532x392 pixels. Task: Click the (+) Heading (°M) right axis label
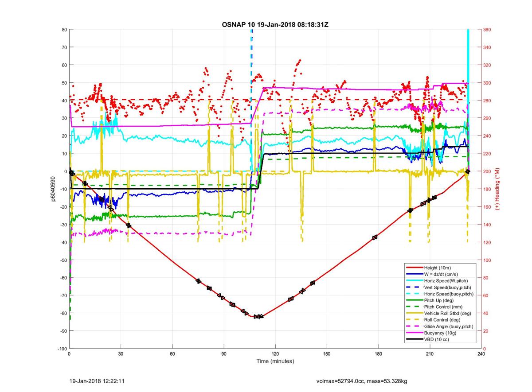498,189
